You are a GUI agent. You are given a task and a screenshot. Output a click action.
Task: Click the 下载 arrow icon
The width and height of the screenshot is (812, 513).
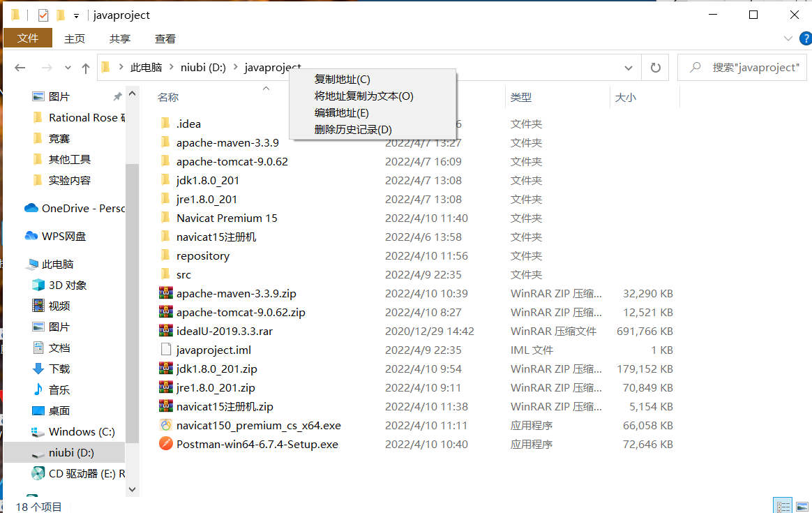tap(38, 369)
